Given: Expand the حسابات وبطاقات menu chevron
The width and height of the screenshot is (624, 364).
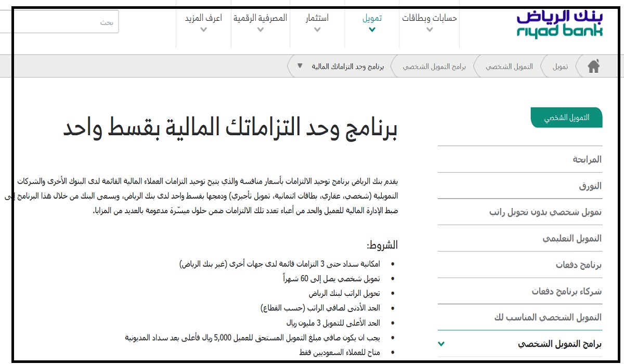Looking at the screenshot, I should (430, 30).
